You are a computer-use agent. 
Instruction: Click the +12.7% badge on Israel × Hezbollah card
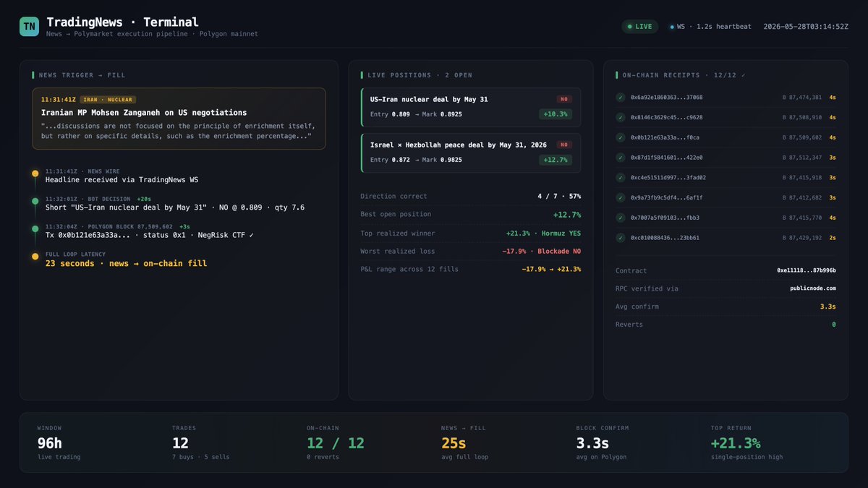tap(555, 160)
